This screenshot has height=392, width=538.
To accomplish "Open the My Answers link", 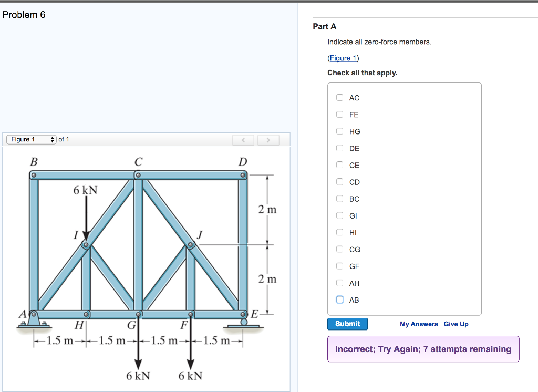I will click(x=419, y=324).
